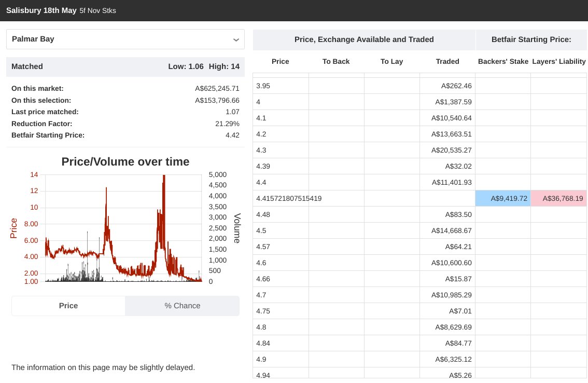Click the Low: 1.06 matched figure
The image size is (588, 383).
pos(186,66)
